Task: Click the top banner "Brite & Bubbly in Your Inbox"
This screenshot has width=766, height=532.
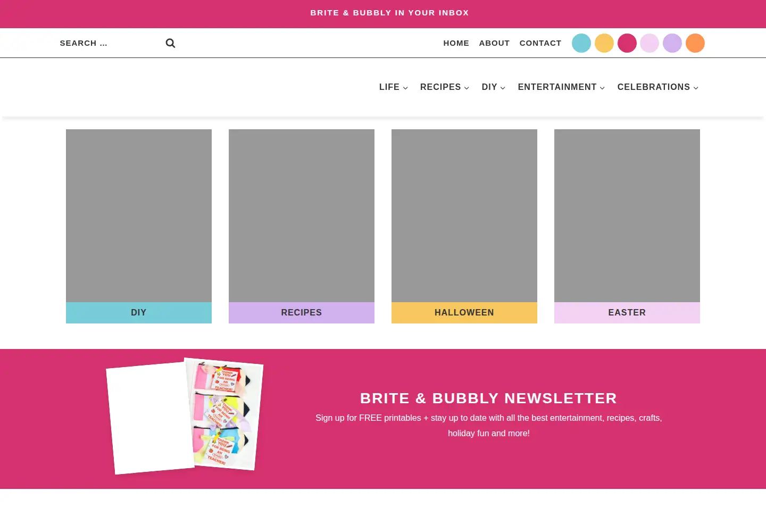Action: (390, 13)
